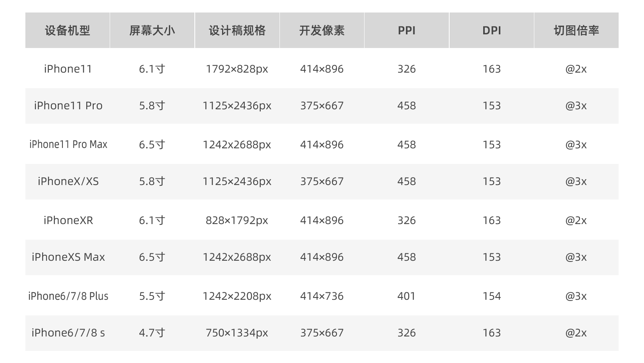
Task: Select the 154 DPI value
Action: pyautogui.click(x=491, y=296)
